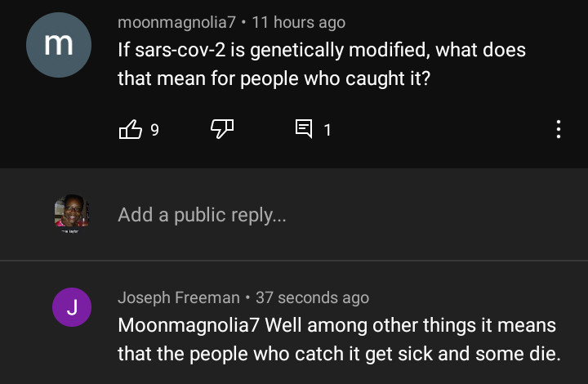
Task: Like moonmagnolia7's comment with thumbs up
Action: 131,129
